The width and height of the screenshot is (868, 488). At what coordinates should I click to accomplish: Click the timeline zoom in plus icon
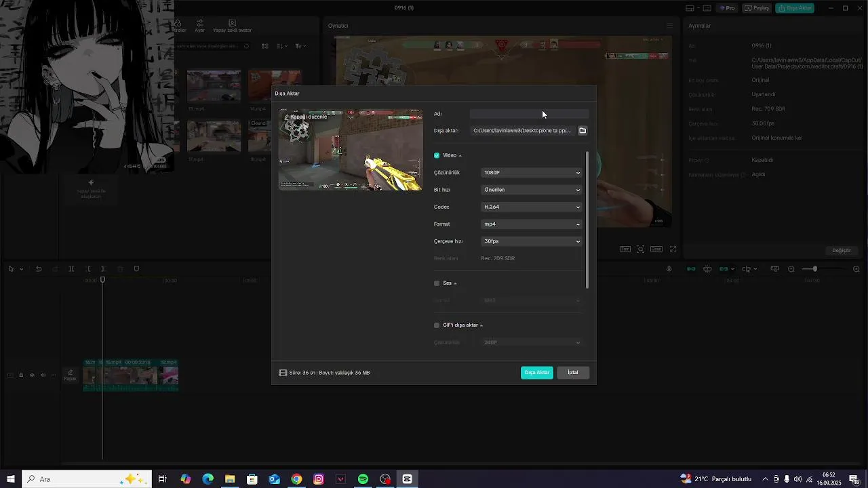856,269
